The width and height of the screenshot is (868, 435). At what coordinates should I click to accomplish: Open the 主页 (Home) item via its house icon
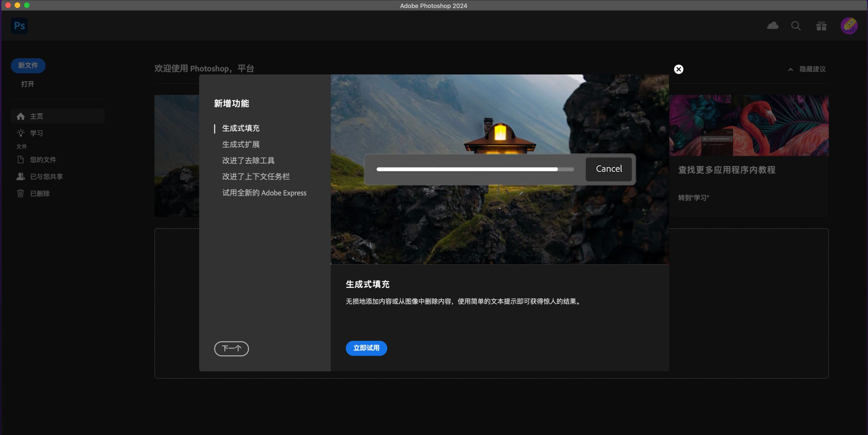[x=21, y=116]
